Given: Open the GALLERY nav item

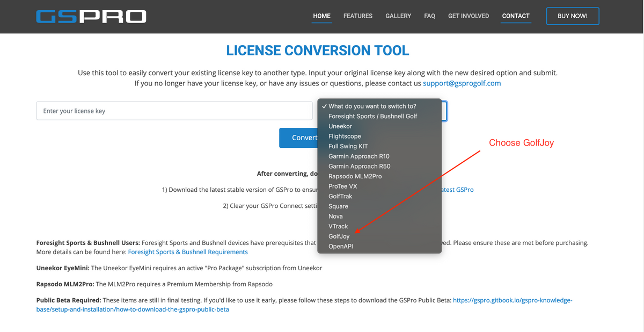Looking at the screenshot, I should pos(398,16).
